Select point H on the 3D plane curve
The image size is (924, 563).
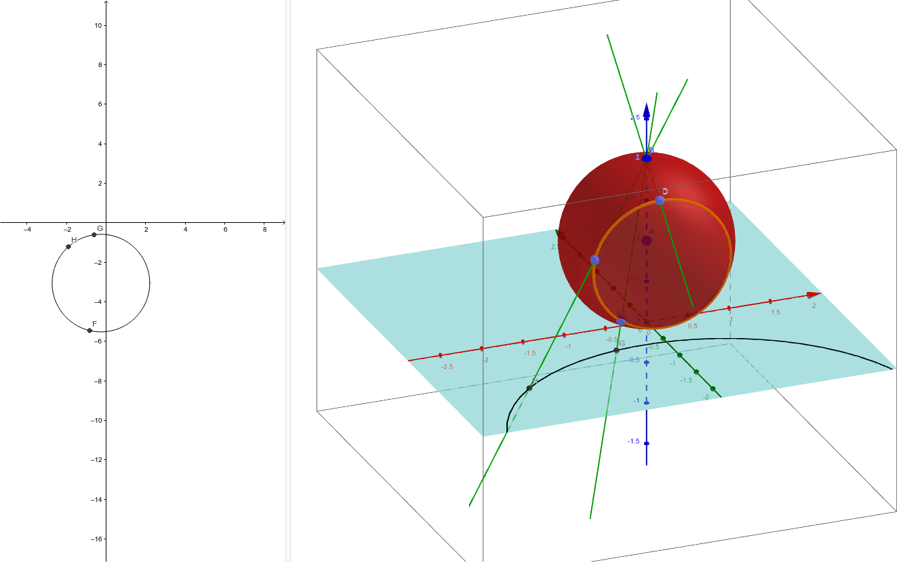529,388
